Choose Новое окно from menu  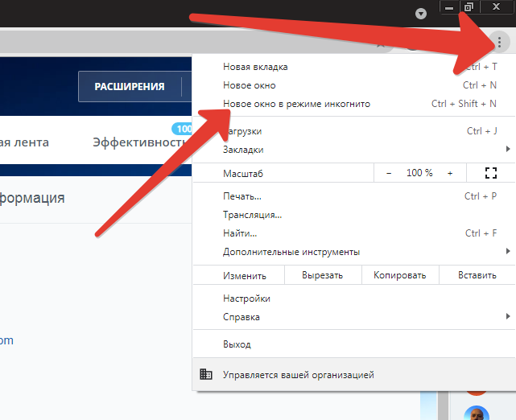[250, 85]
